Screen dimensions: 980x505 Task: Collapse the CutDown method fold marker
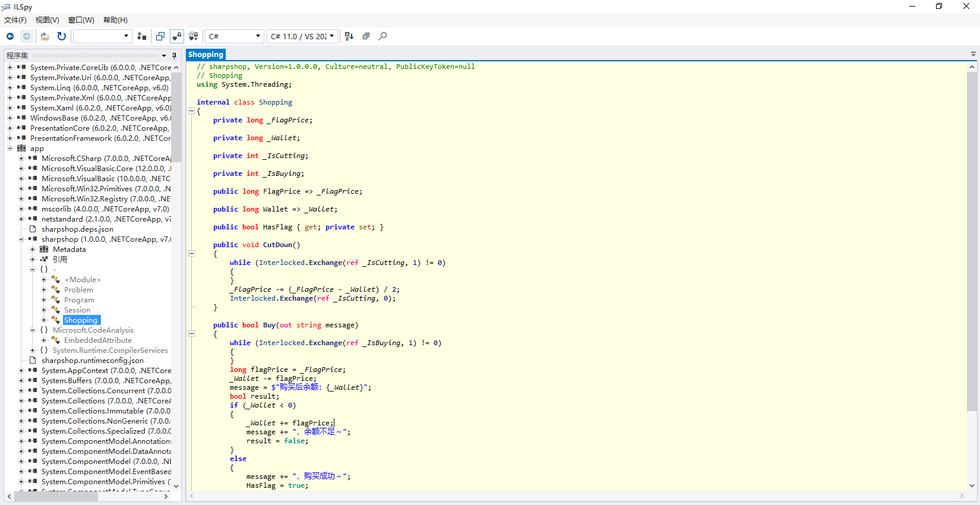click(191, 254)
